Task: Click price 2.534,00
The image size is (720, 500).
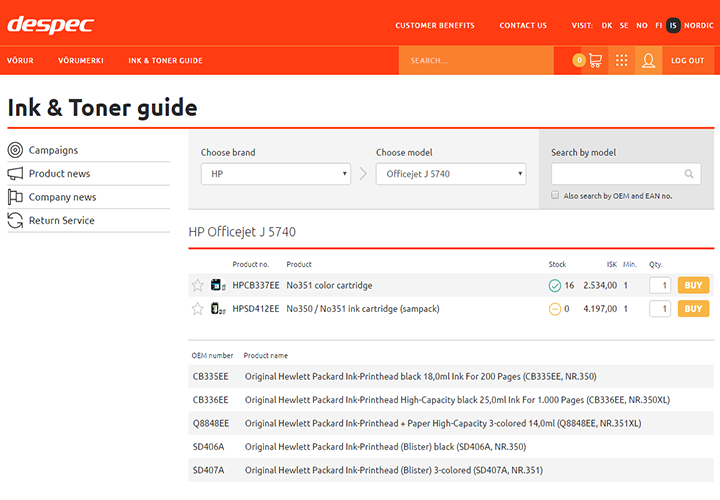Action: coord(600,285)
